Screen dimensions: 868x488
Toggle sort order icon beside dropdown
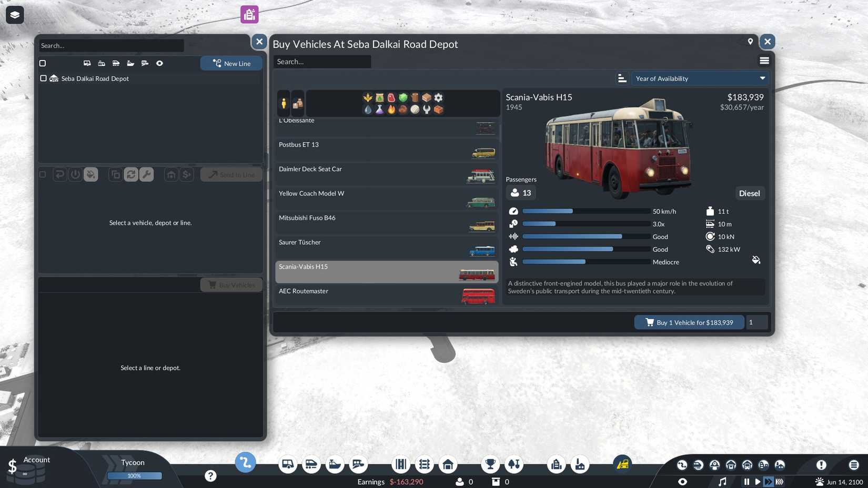(x=622, y=78)
